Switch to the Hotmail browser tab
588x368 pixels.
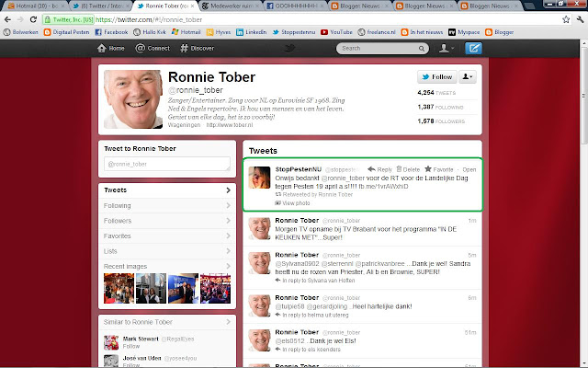[x=36, y=6]
